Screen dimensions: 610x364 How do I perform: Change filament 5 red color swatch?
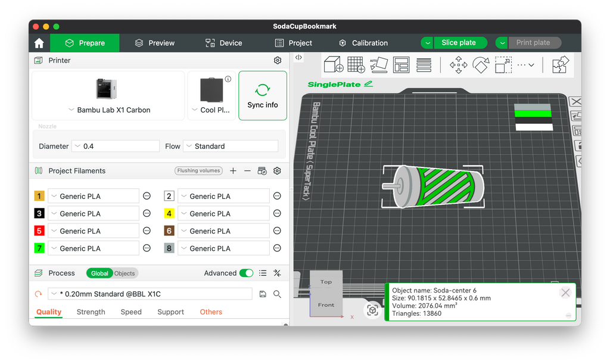tap(39, 231)
